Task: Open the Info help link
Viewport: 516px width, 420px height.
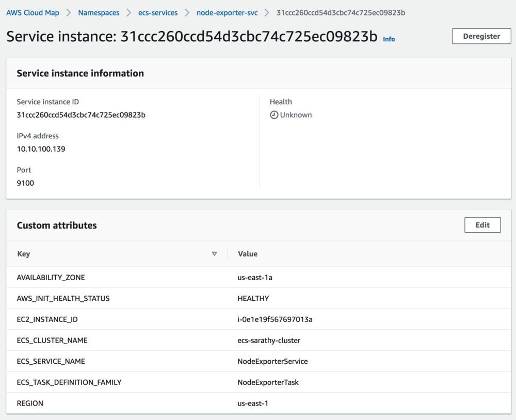Action: tap(389, 39)
